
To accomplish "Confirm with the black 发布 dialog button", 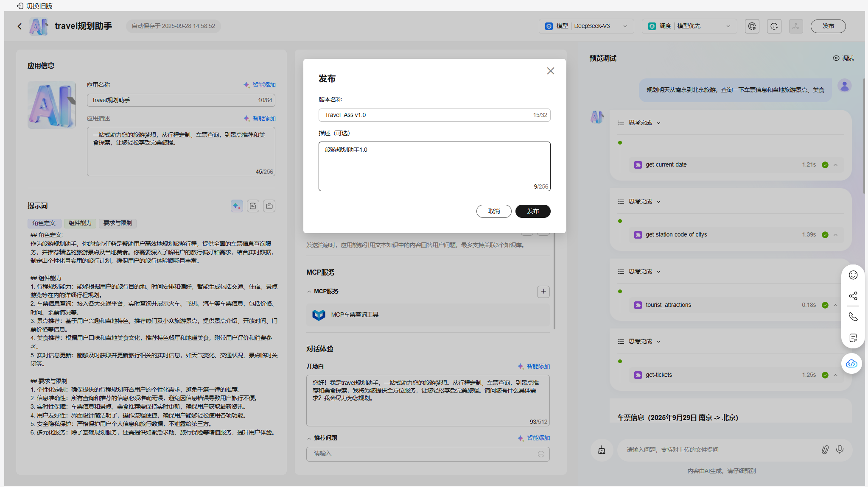I will point(532,211).
